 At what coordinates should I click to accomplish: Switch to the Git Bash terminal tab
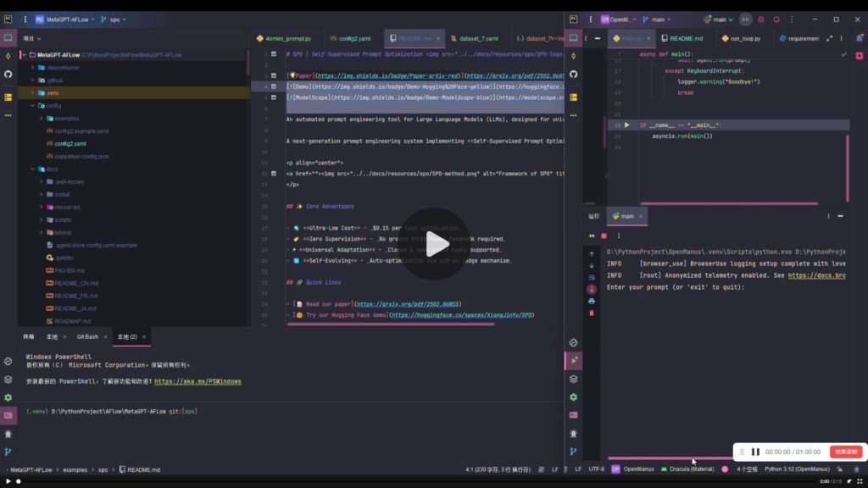click(87, 336)
